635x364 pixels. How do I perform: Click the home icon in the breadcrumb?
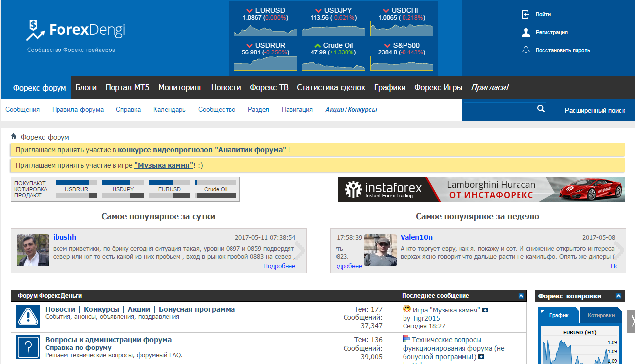[x=14, y=136]
